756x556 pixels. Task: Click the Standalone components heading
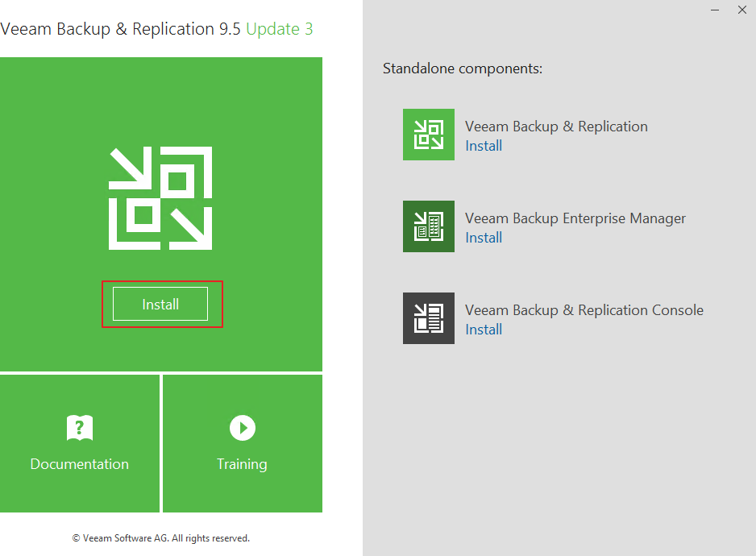pyautogui.click(x=463, y=68)
